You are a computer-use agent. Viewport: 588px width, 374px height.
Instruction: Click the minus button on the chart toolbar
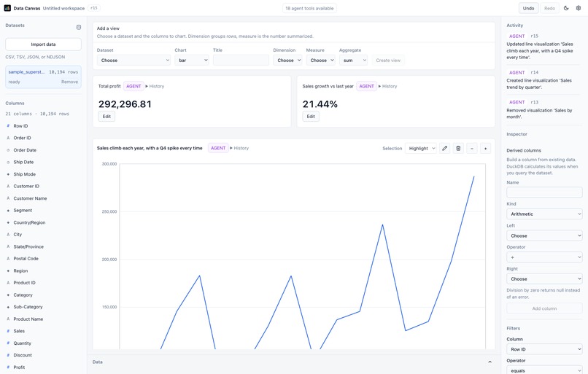click(472, 149)
